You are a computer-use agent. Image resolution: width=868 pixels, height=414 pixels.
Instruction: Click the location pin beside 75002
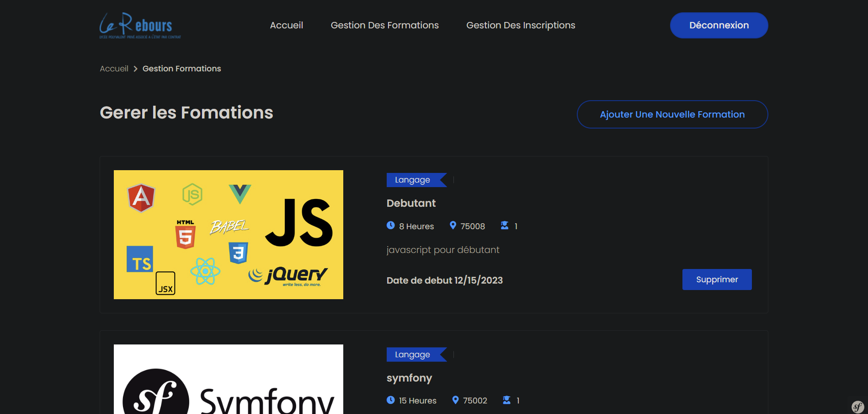(x=456, y=400)
